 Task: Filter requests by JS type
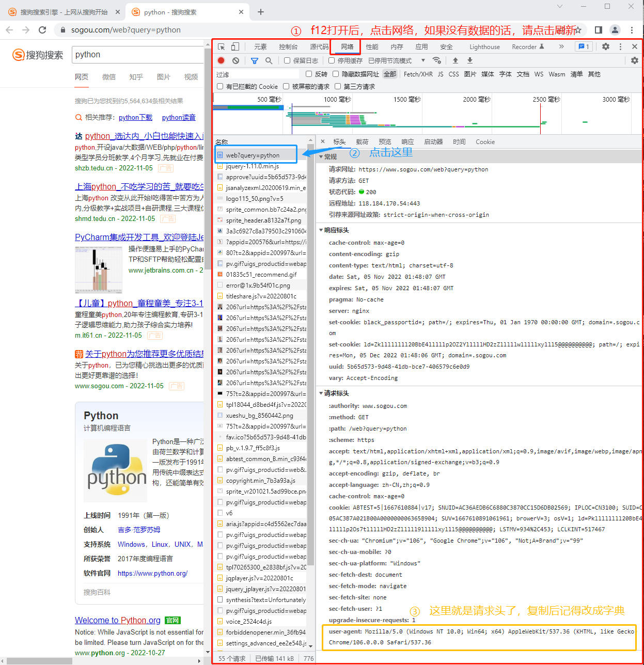point(441,74)
